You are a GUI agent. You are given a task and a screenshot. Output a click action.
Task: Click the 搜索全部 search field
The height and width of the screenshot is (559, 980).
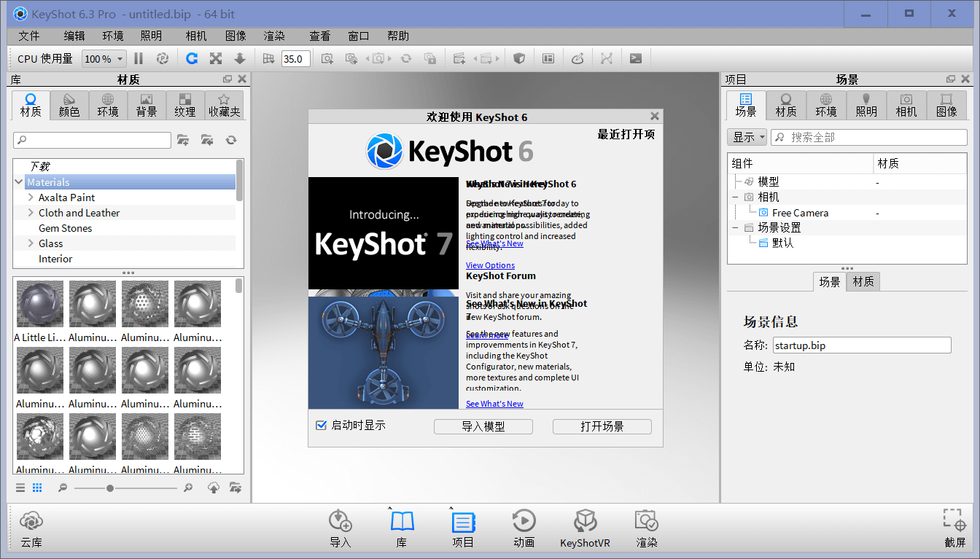click(x=869, y=137)
